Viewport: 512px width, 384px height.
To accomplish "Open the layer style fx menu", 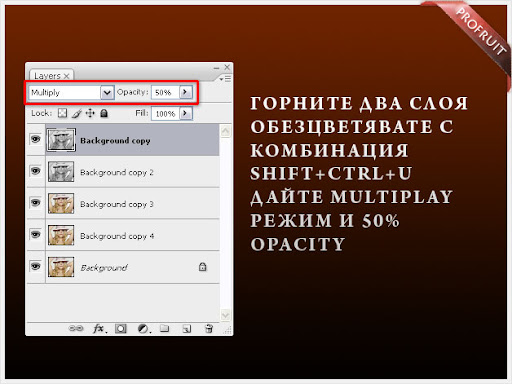I will click(100, 329).
